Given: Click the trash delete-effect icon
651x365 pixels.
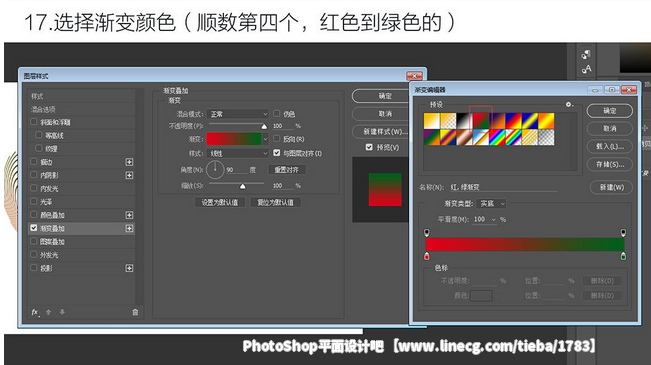Looking at the screenshot, I should [x=135, y=312].
